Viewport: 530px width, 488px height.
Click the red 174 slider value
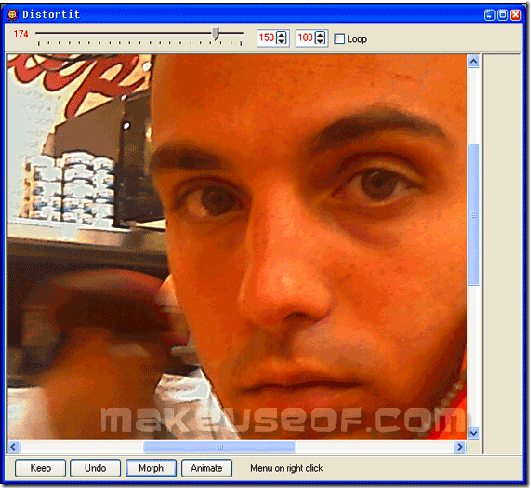(21, 34)
